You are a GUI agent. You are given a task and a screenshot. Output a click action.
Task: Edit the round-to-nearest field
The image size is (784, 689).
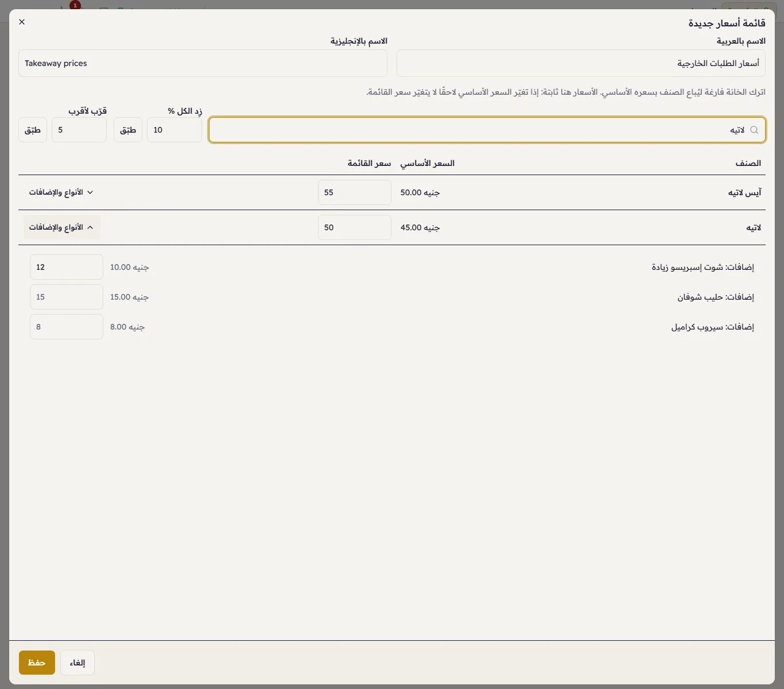tap(79, 130)
